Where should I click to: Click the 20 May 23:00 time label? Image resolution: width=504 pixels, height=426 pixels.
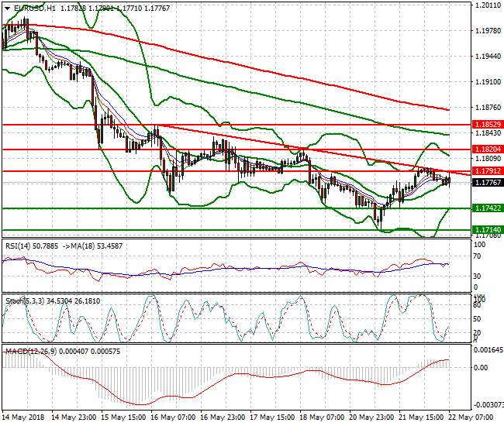pos(371,417)
